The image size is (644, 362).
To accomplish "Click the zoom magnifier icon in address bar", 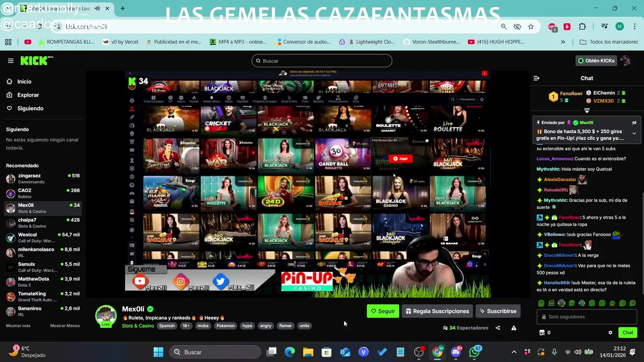I will [504, 27].
